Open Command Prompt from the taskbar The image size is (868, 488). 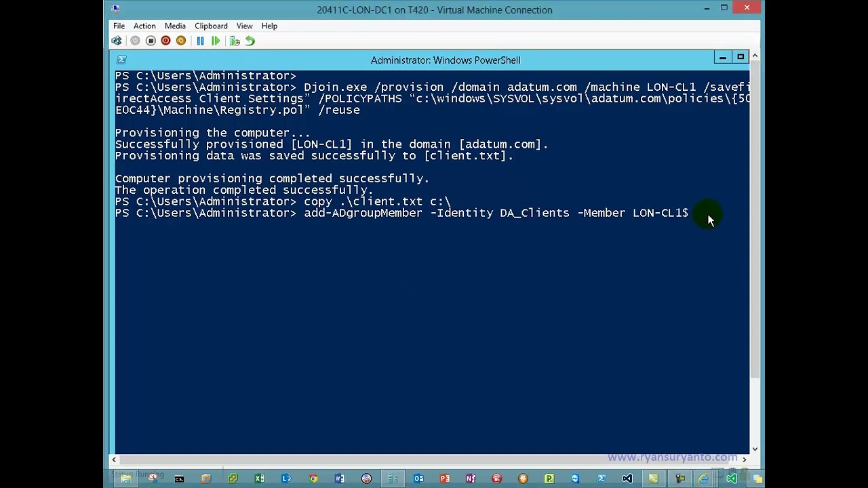180,479
